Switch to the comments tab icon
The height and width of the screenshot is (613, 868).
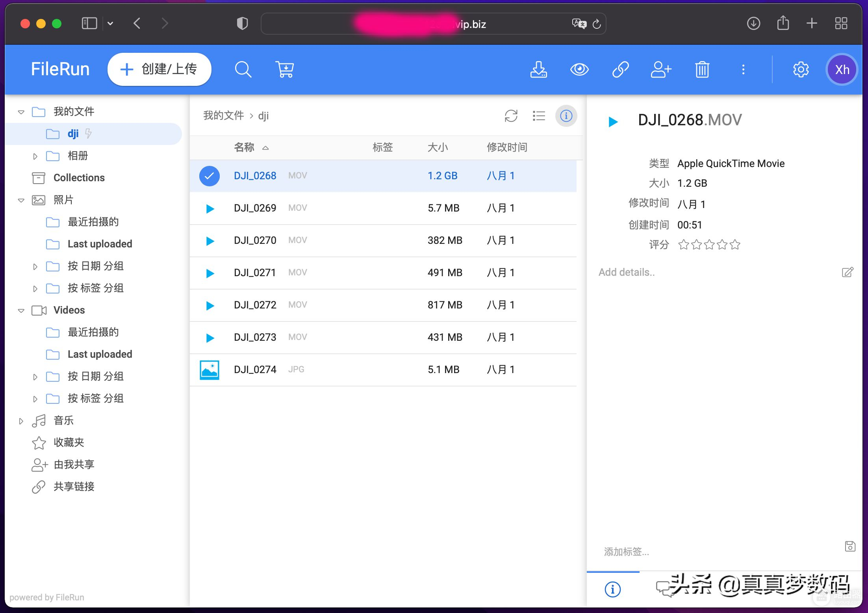pyautogui.click(x=664, y=589)
